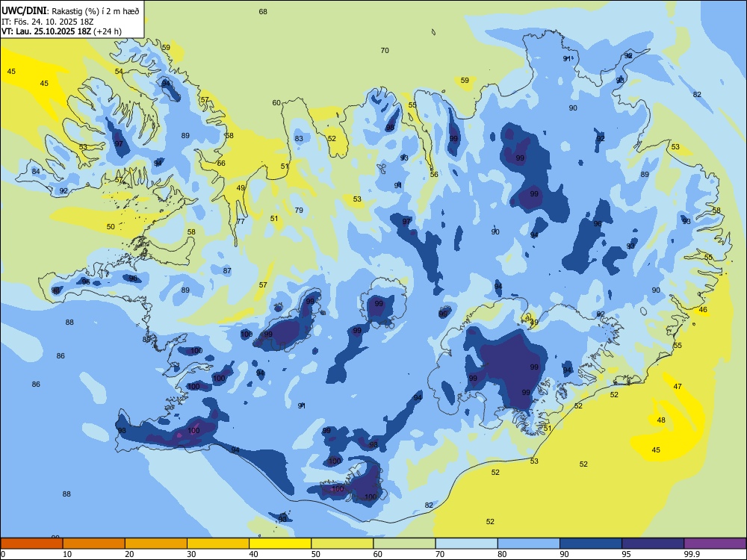This screenshot has height=560, width=747.
Task: Click the map value 87
Action: [x=227, y=271]
